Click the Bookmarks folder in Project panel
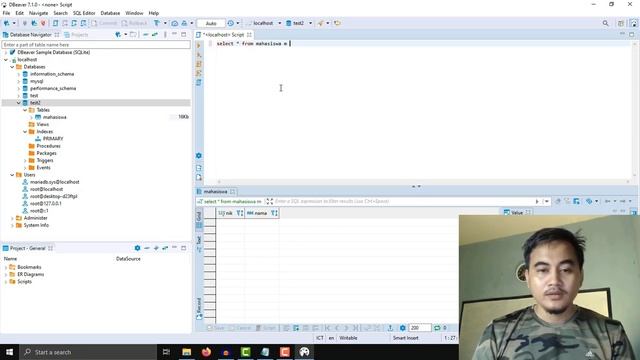The height and width of the screenshot is (360, 640). click(29, 267)
